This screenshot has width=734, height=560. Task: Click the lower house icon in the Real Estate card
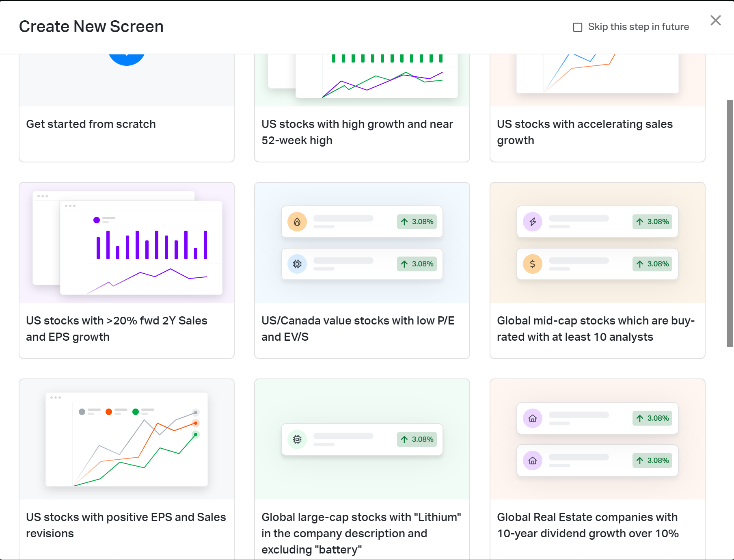point(533,460)
